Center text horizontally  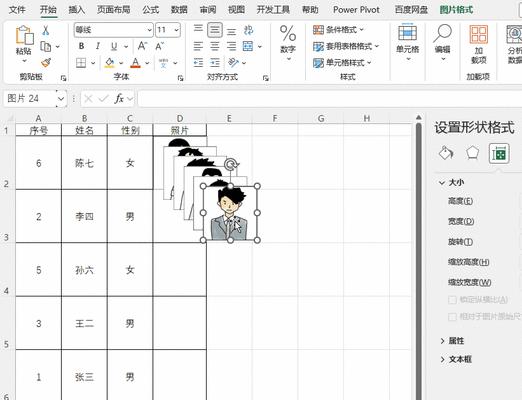click(x=215, y=46)
